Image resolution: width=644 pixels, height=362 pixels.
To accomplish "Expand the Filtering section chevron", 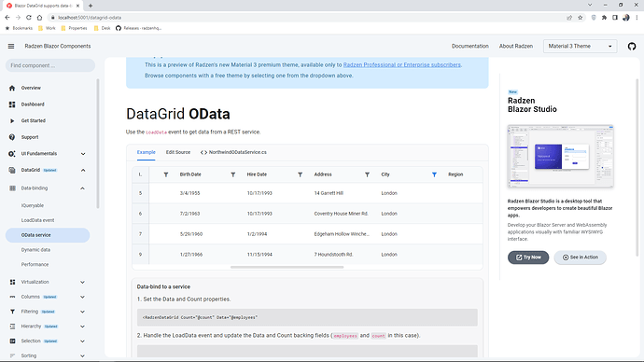I will 82,312.
